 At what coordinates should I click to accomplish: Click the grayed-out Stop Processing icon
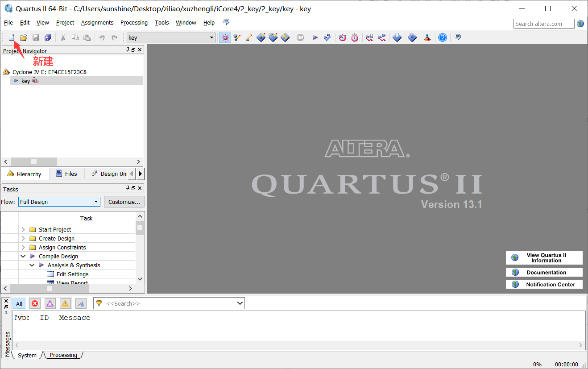(300, 37)
